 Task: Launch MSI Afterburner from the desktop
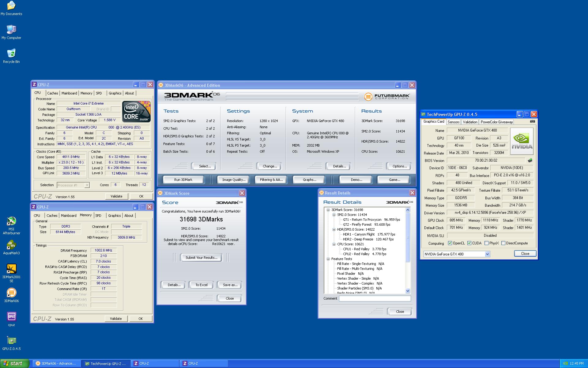tap(11, 226)
